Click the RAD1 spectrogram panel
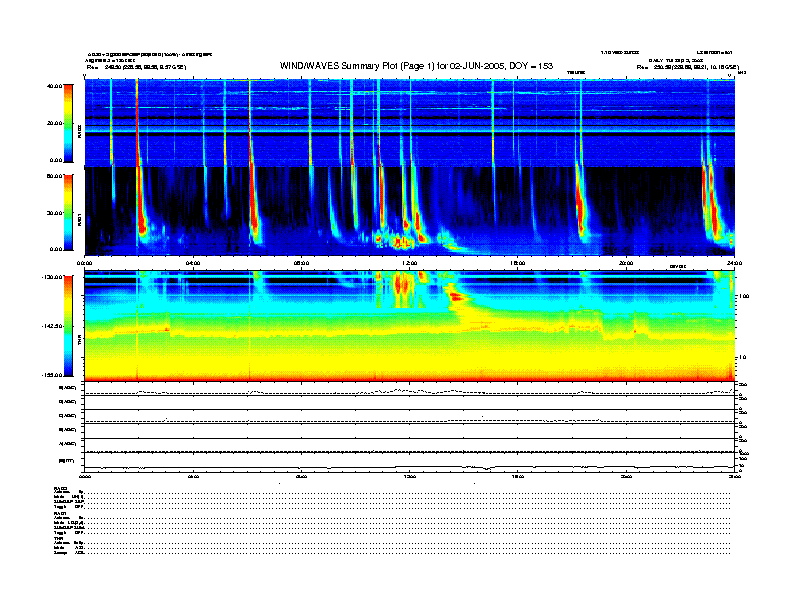 tap(409, 212)
